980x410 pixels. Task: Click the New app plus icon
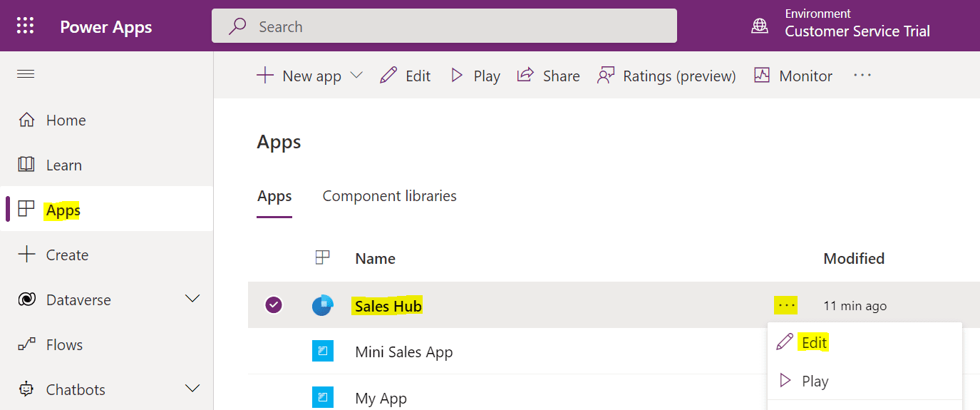[x=265, y=76]
